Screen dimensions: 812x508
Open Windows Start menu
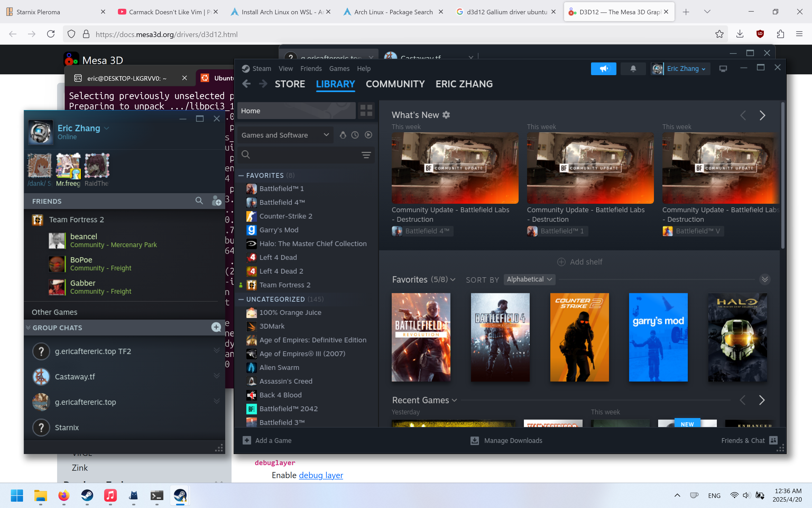tap(17, 495)
